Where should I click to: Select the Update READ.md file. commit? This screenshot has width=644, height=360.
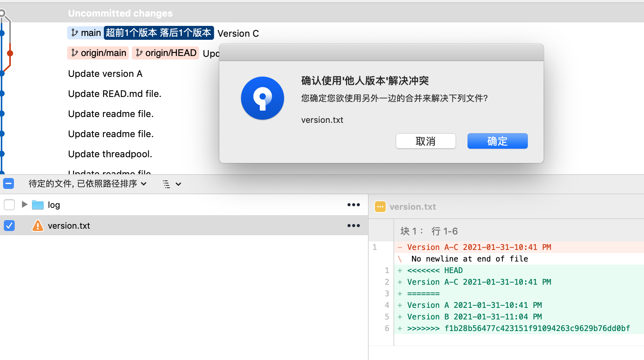point(115,93)
